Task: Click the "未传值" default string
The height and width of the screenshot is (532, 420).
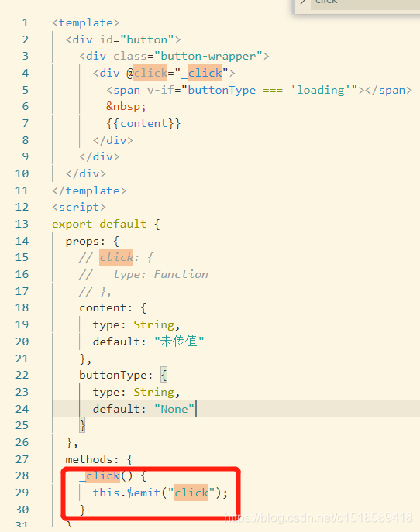Action: (x=179, y=342)
